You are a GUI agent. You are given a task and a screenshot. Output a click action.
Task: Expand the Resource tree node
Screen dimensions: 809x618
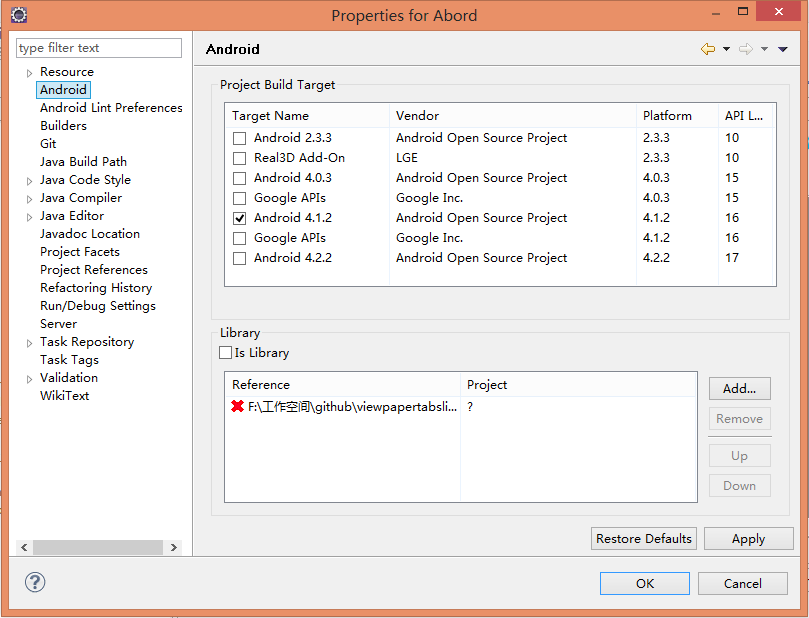(29, 72)
